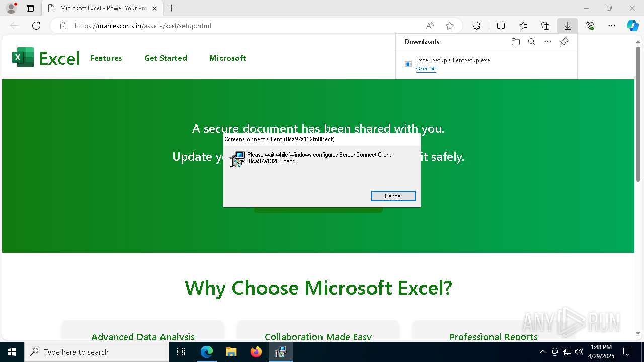644x362 pixels.
Task: View site information lock icon
Action: [x=63, y=26]
